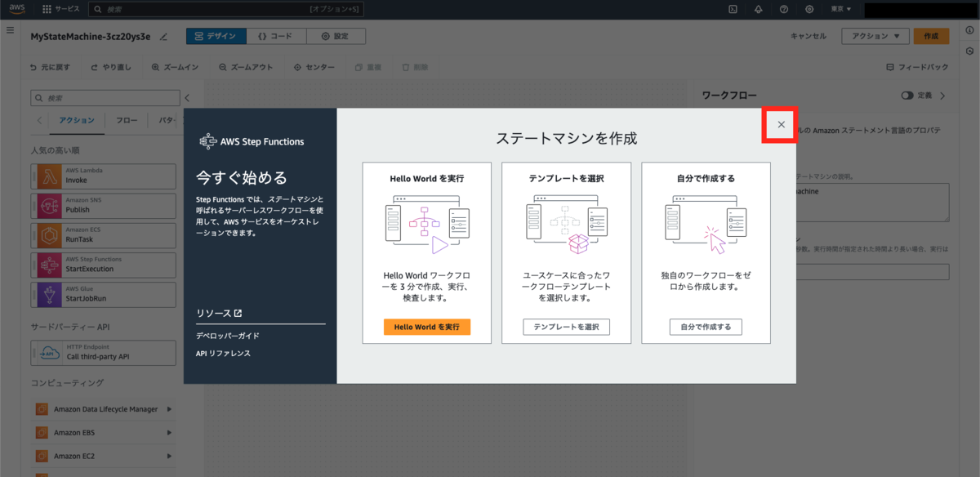Open the help question mark icon

point(784,9)
